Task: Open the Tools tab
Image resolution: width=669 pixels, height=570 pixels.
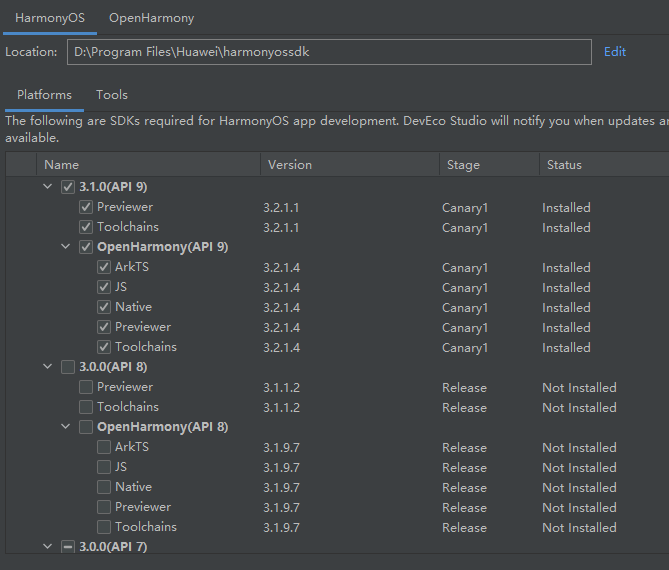Action: 112,95
